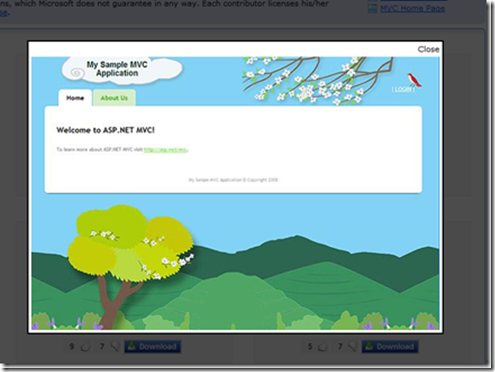
Task: Open the MVC Home Page link
Action: (413, 8)
